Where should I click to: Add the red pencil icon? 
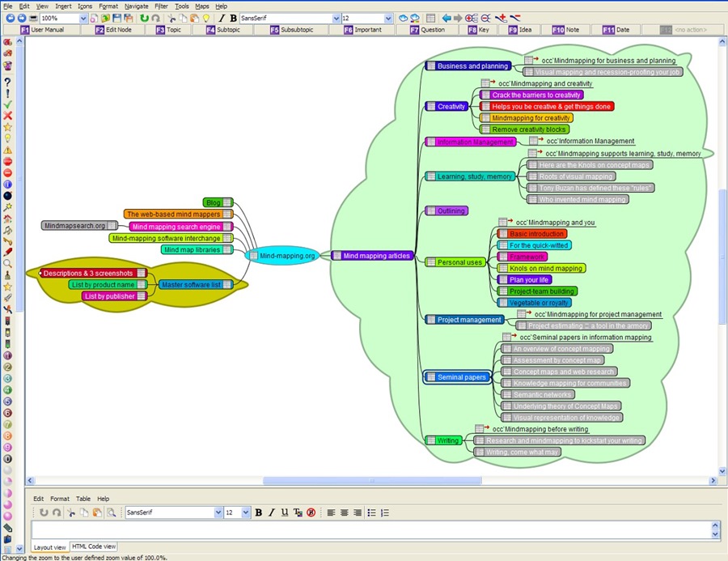pos(7,253)
